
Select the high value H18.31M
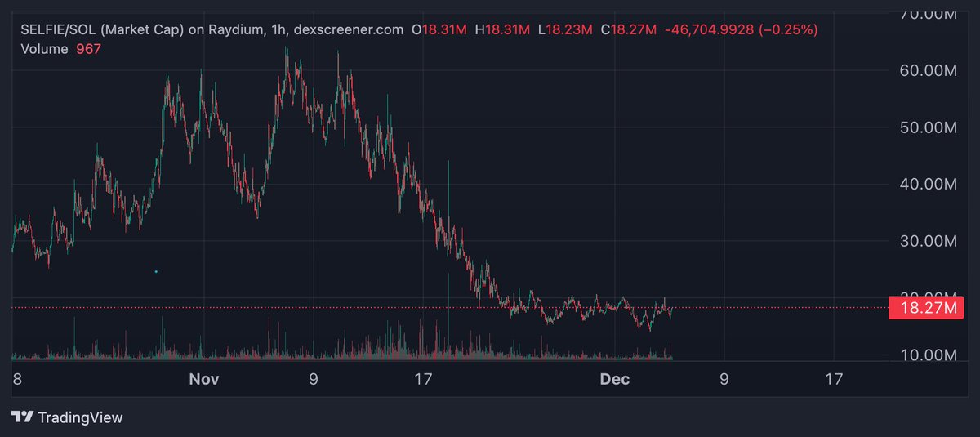[502, 29]
